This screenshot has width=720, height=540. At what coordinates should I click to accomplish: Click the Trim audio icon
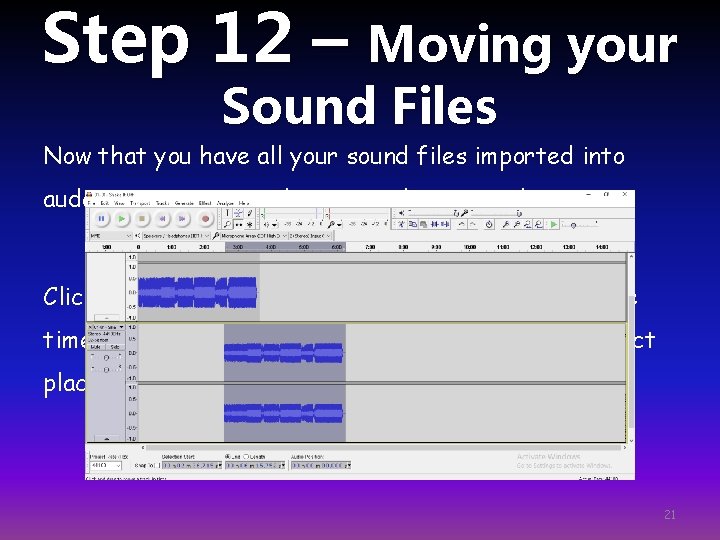click(434, 224)
